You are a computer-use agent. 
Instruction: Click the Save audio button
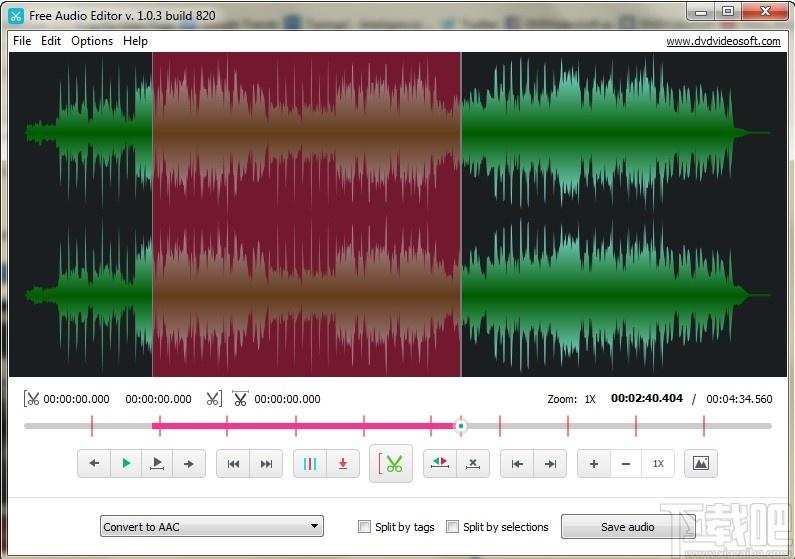coord(628,527)
